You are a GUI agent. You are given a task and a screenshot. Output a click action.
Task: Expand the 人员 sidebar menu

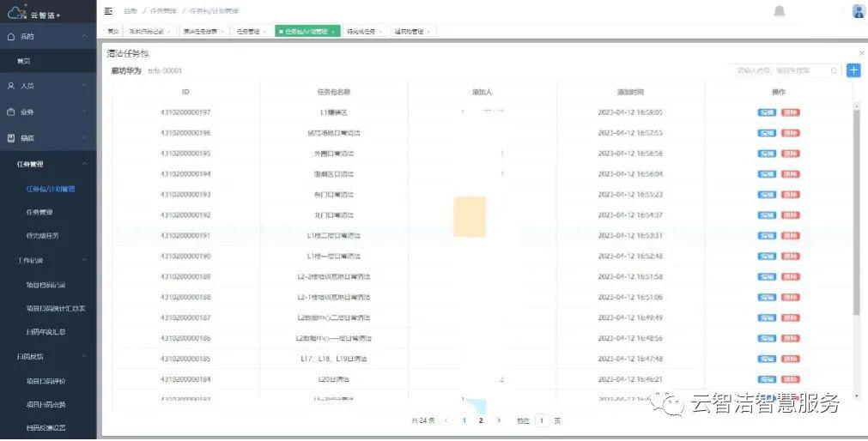(47, 86)
